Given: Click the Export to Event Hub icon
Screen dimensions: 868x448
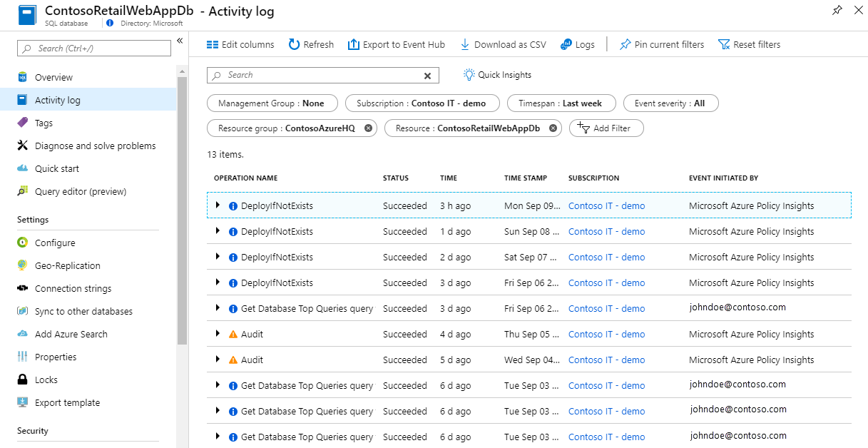Looking at the screenshot, I should point(354,44).
